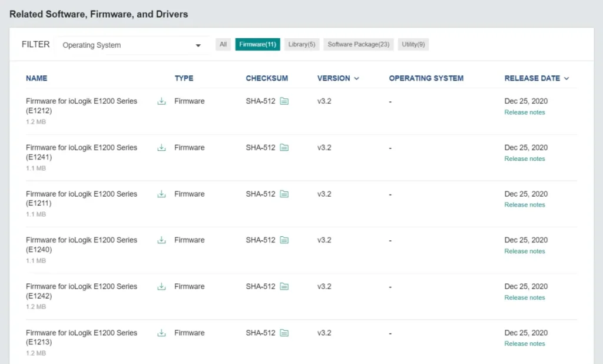Image resolution: width=603 pixels, height=364 pixels.
Task: Click Related Software, Firmware, and Drivers heading
Action: [99, 14]
